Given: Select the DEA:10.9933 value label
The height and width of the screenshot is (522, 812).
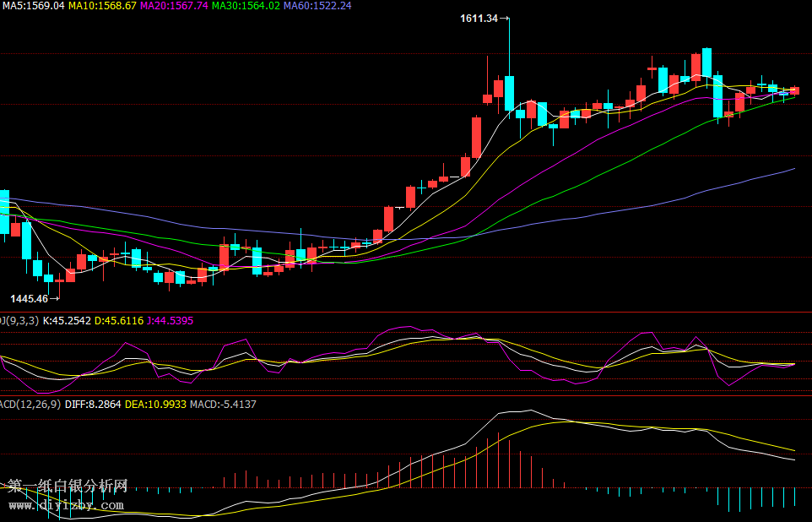Looking at the screenshot, I should 155,405.
